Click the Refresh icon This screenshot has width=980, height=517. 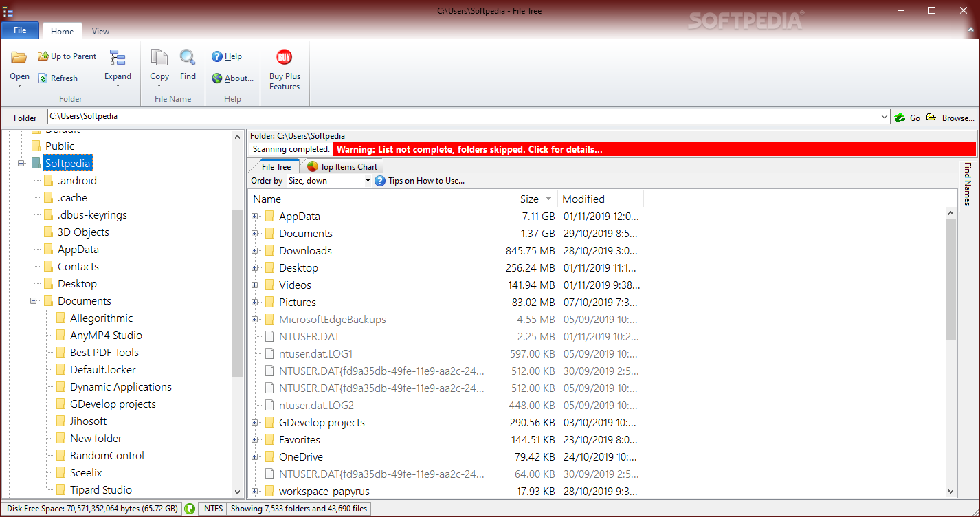pyautogui.click(x=43, y=78)
